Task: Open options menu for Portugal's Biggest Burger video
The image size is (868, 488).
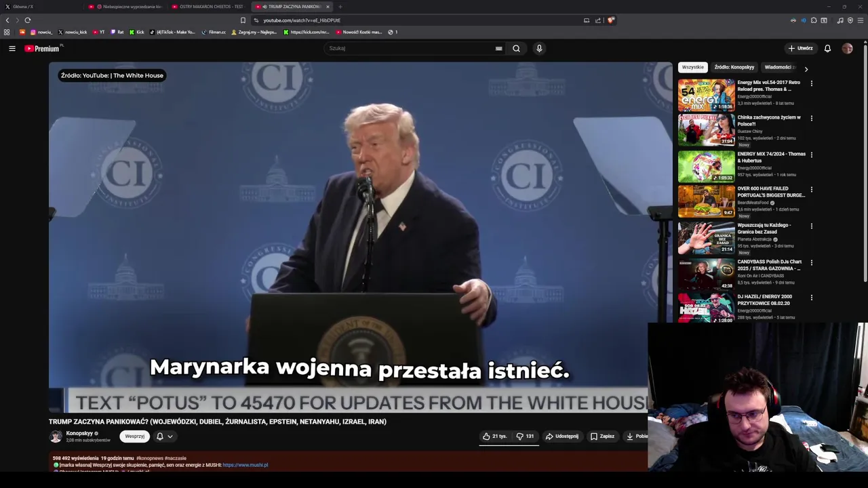Action: [x=811, y=190]
